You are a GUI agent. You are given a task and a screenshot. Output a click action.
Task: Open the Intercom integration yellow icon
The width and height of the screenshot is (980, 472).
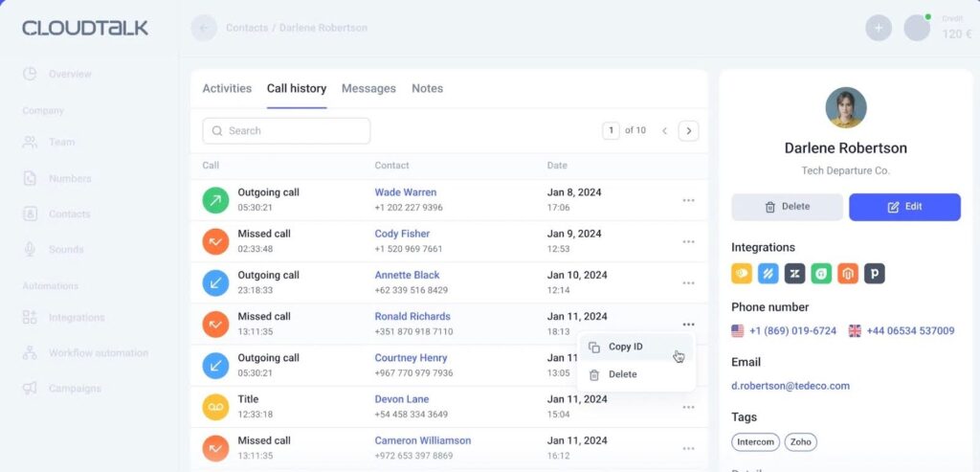(x=742, y=274)
